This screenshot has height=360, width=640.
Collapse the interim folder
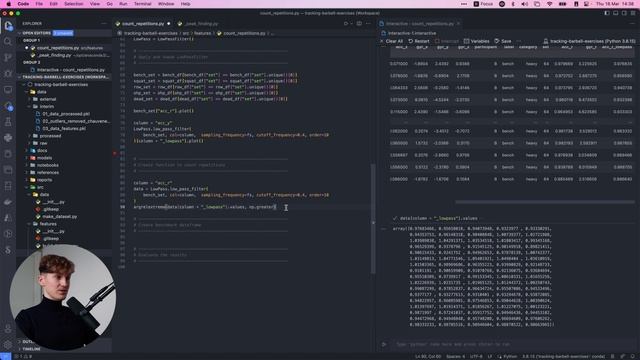pos(47,107)
